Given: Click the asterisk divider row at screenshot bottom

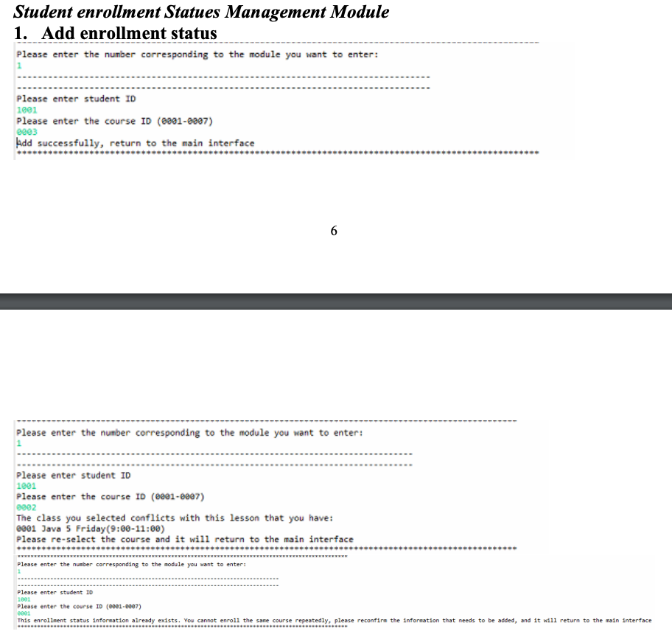Looking at the screenshot, I should pyautogui.click(x=278, y=153).
